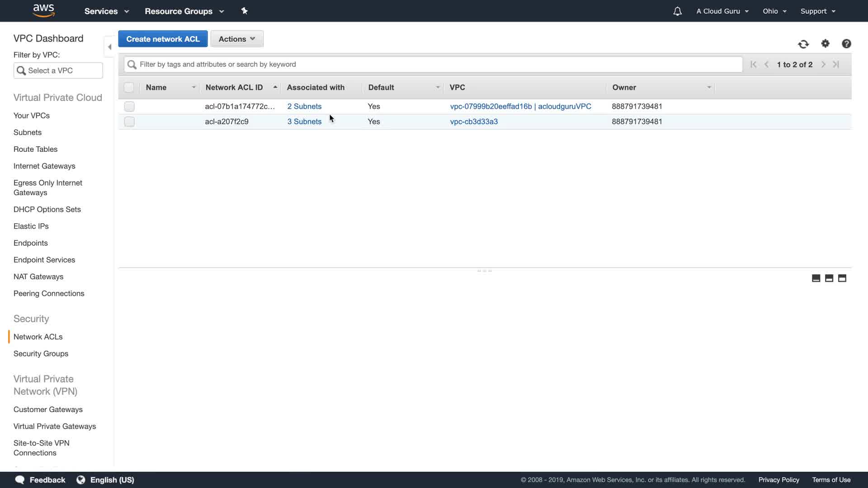Image resolution: width=868 pixels, height=488 pixels.
Task: Open the A Cloud Guru account menu
Action: 722,11
